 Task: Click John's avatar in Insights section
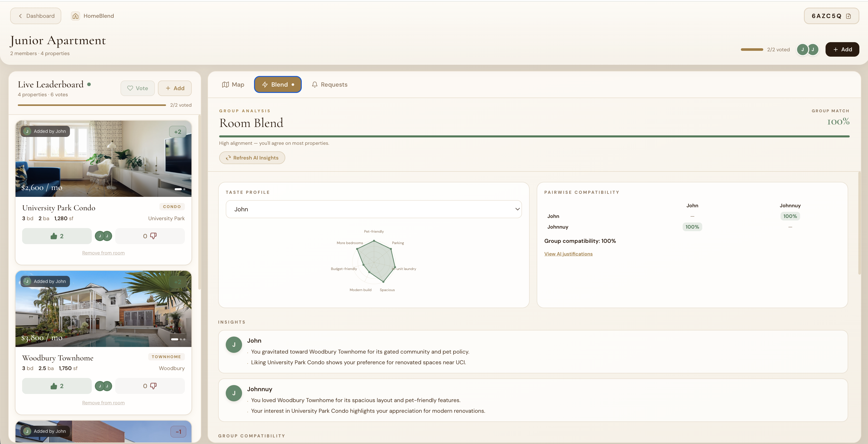pyautogui.click(x=234, y=345)
